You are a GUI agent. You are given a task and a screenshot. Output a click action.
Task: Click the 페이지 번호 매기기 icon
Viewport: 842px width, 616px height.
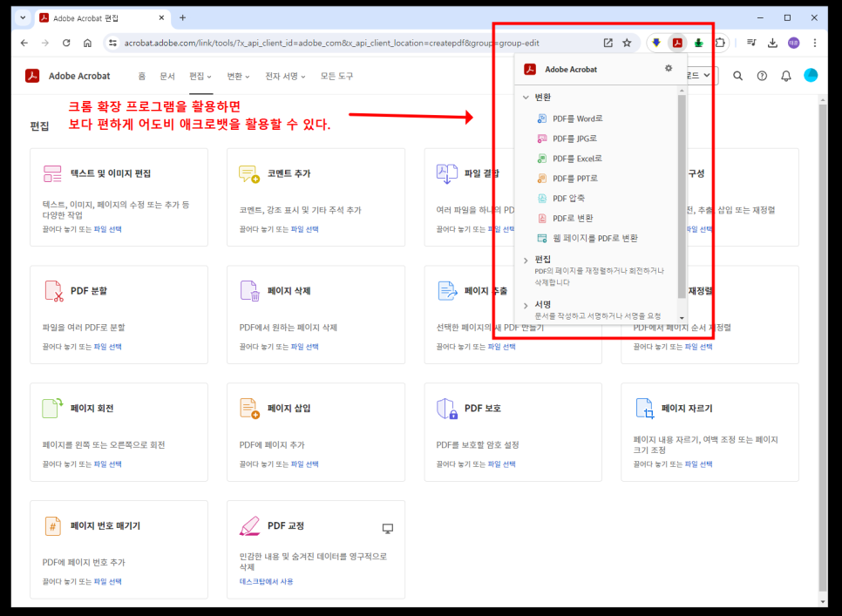click(52, 526)
